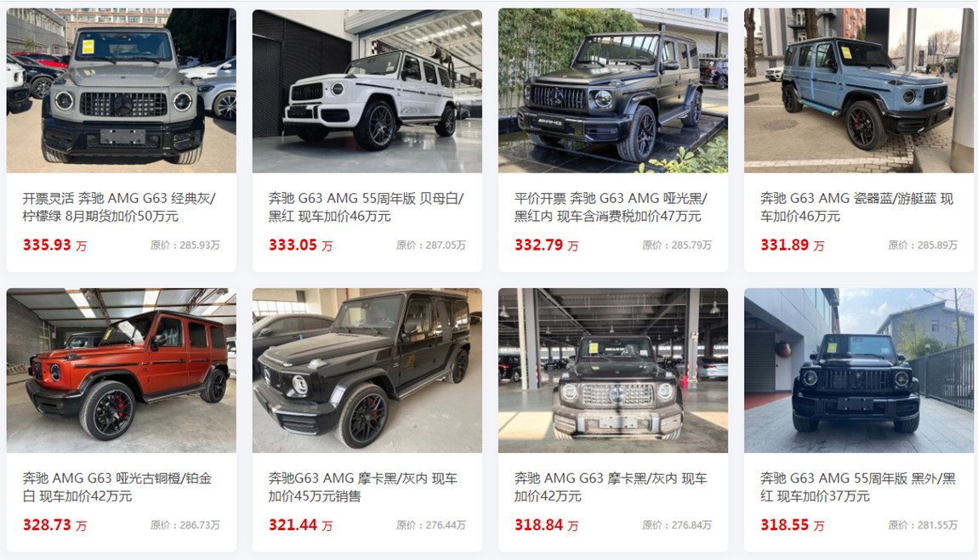Image resolution: width=978 pixels, height=560 pixels.
Task: Open the black G63 photo priced 321.44万
Action: (367, 370)
